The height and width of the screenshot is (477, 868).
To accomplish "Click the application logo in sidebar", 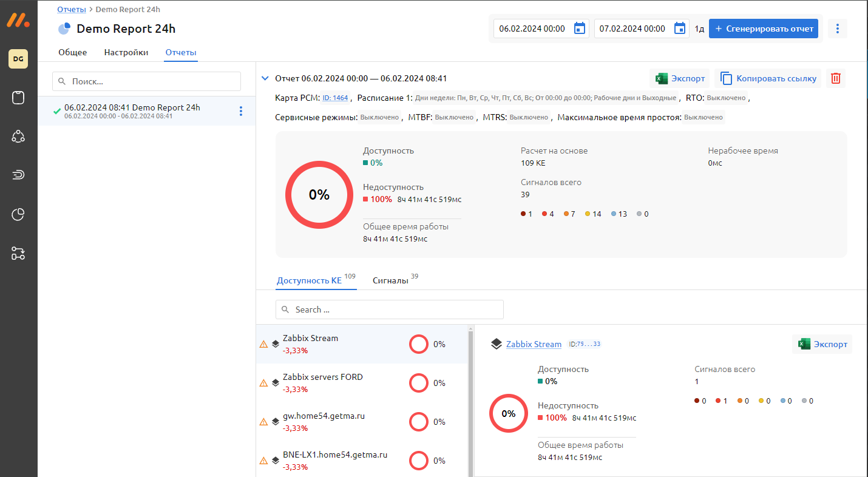I will 18,20.
